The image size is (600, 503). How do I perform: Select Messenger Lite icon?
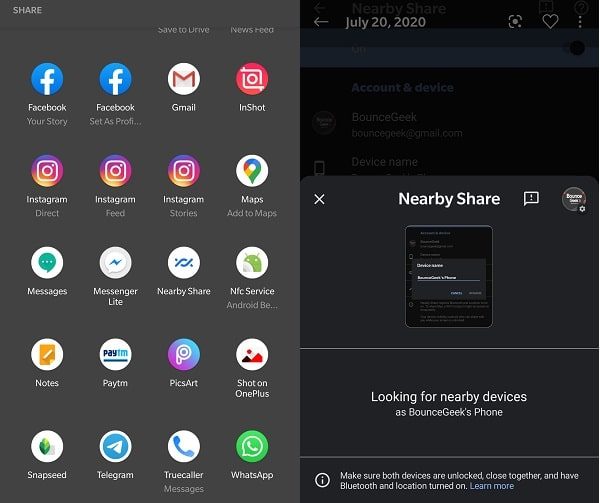pyautogui.click(x=115, y=263)
